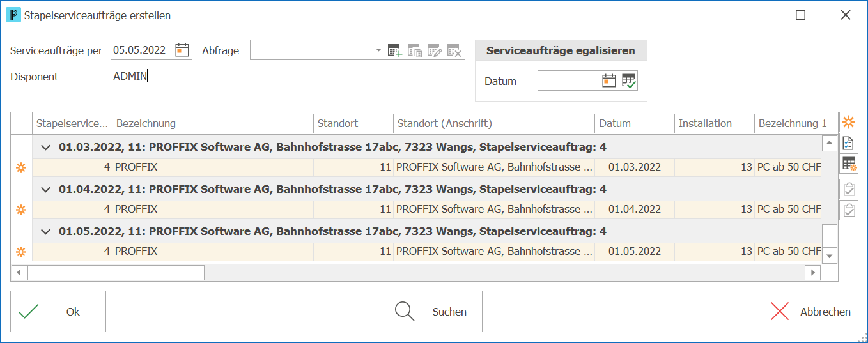This screenshot has width=868, height=343.
Task: Select PROFFIX cell in 01.03.2022 row
Action: [213, 167]
